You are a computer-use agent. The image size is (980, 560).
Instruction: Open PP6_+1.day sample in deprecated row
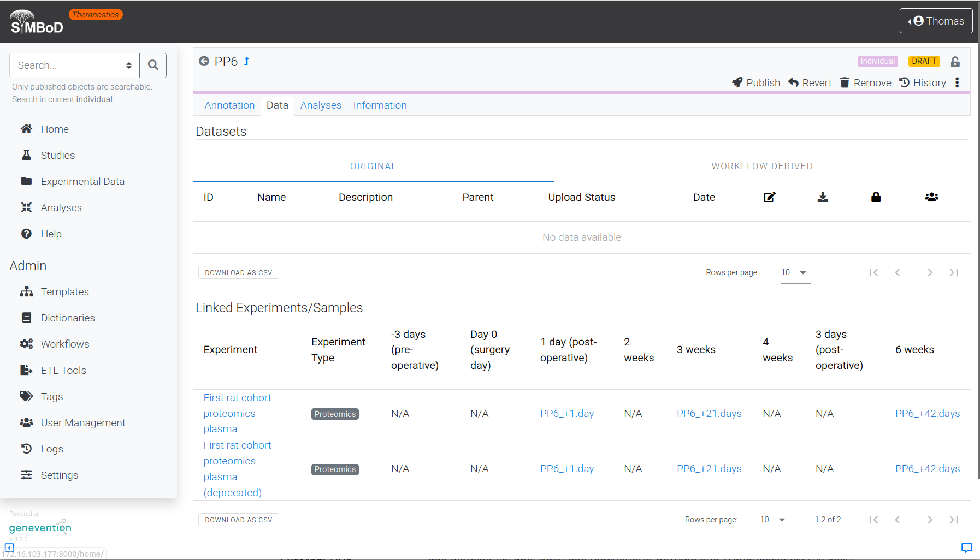pos(567,469)
